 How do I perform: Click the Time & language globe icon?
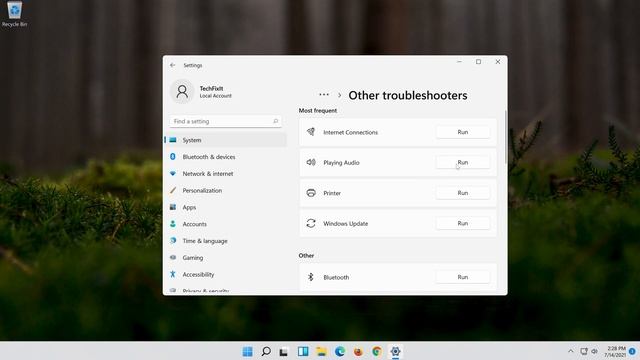point(173,240)
